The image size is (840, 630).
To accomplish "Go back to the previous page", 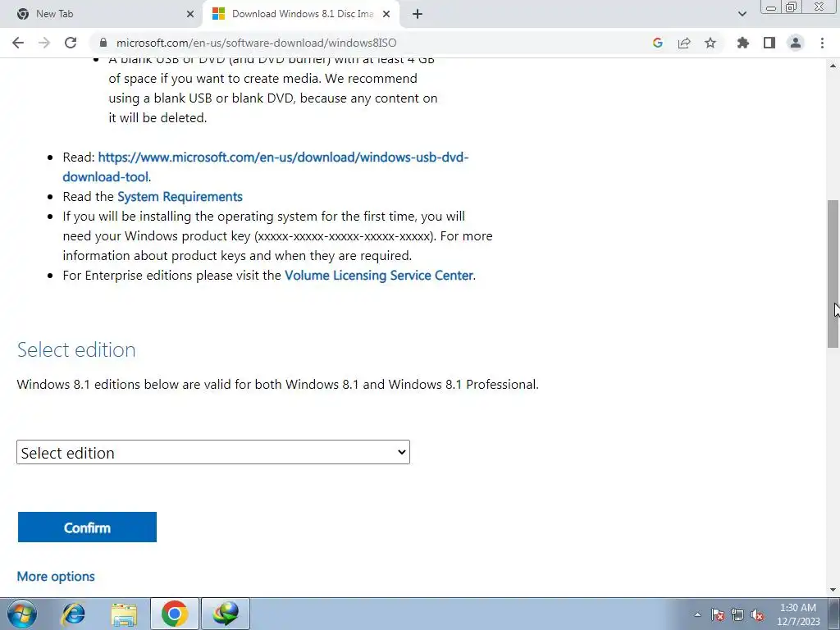I will pyautogui.click(x=18, y=43).
